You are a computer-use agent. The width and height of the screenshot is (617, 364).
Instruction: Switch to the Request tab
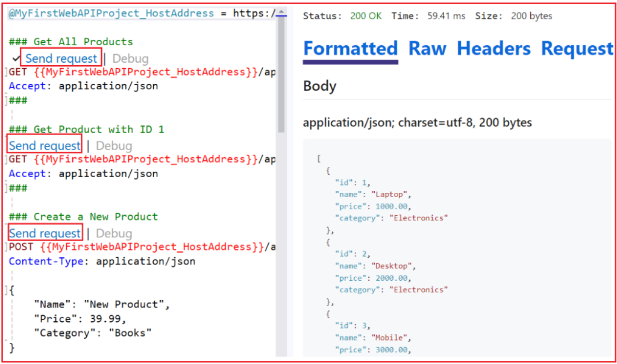[577, 49]
